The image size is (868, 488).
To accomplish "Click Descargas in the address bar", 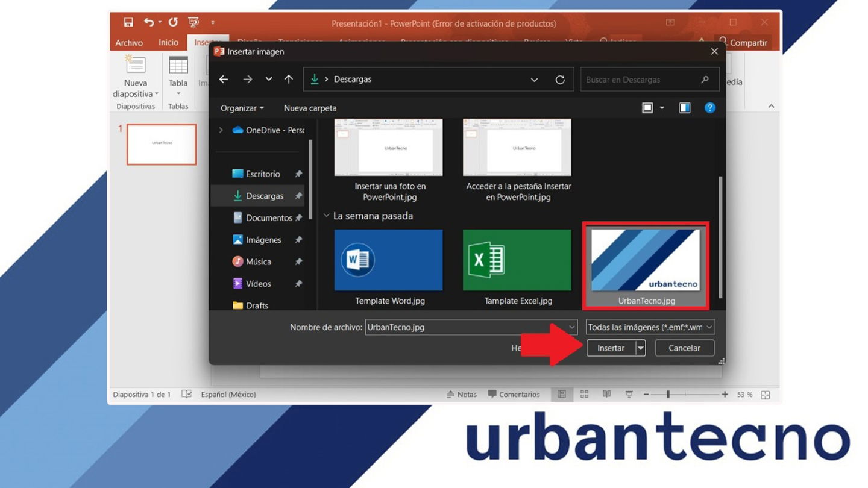I will pos(353,80).
